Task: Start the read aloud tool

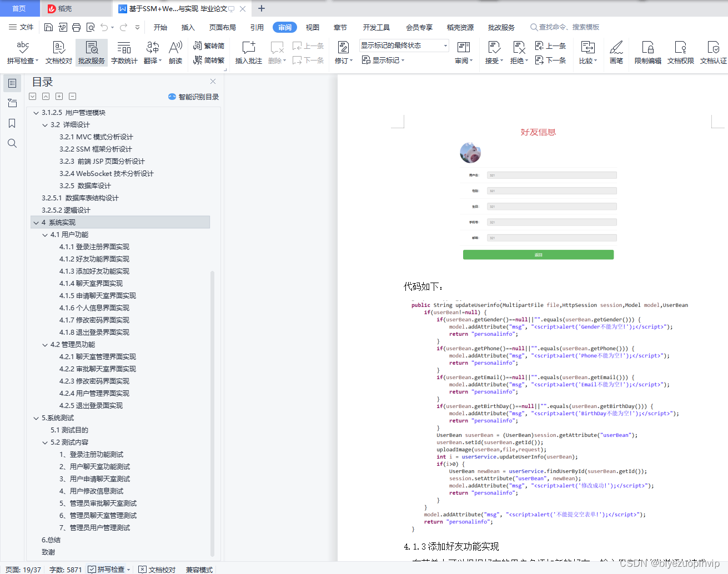Action: [175, 52]
